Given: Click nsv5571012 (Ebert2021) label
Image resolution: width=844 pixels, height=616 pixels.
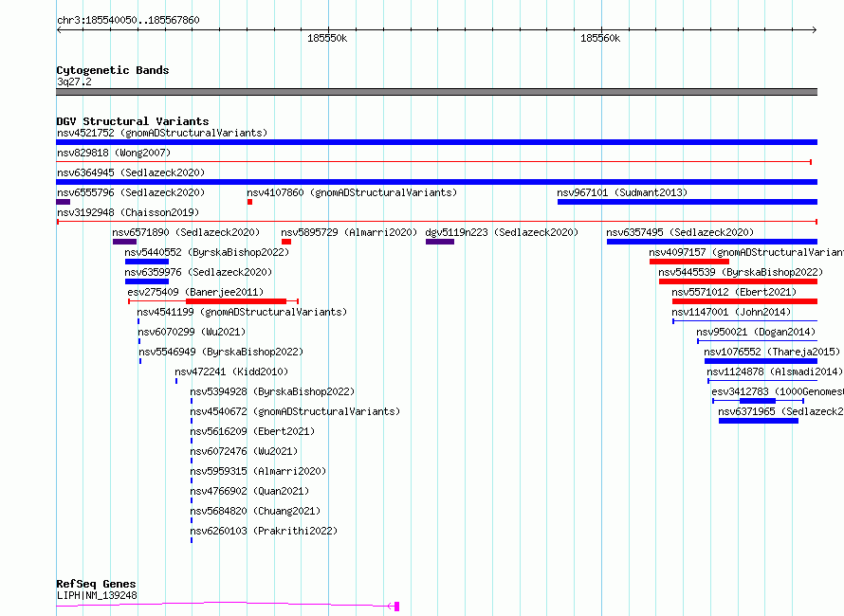Looking at the screenshot, I should coord(734,292).
